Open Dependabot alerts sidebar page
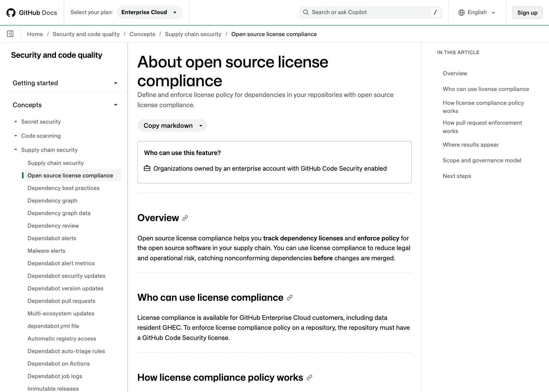This screenshot has width=549, height=392. click(52, 238)
